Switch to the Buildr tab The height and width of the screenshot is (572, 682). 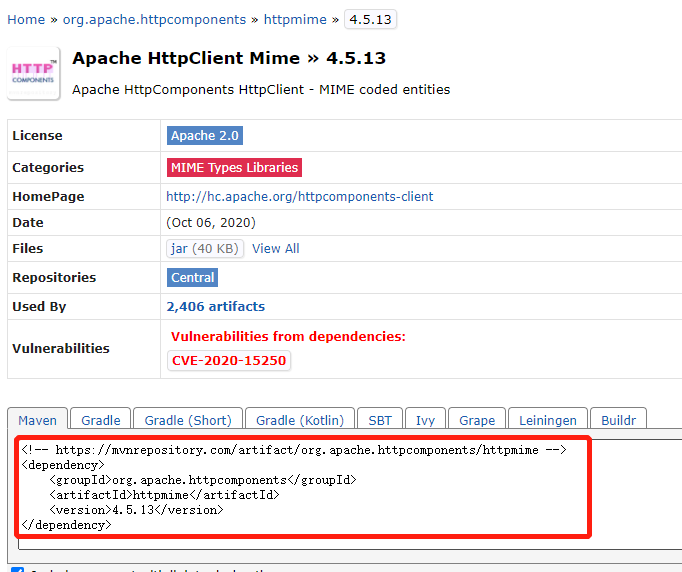(618, 420)
